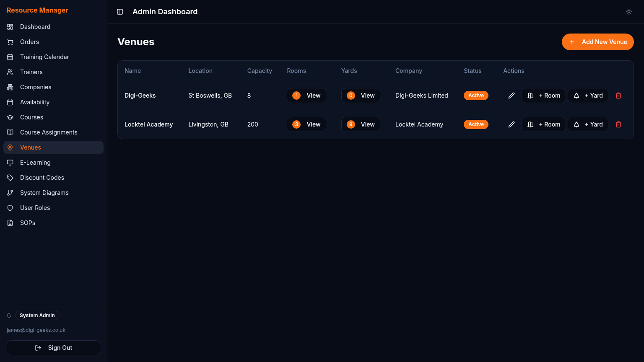644x362 pixels.
Task: Click the shield icon beside System Admin
Action: 9,315
